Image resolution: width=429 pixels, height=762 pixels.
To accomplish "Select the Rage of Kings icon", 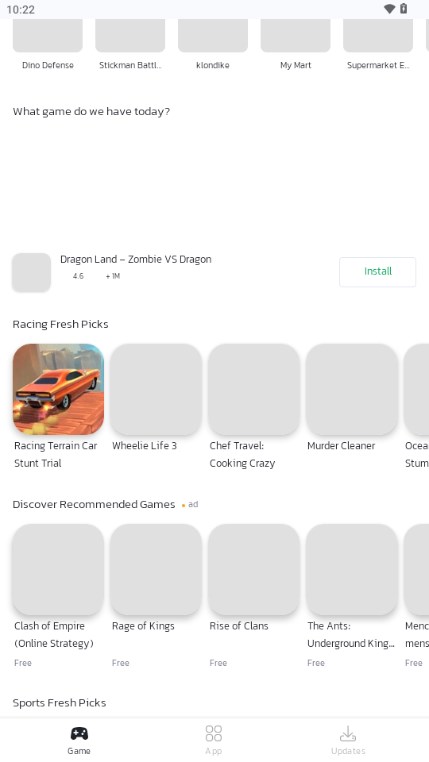I will [x=156, y=569].
